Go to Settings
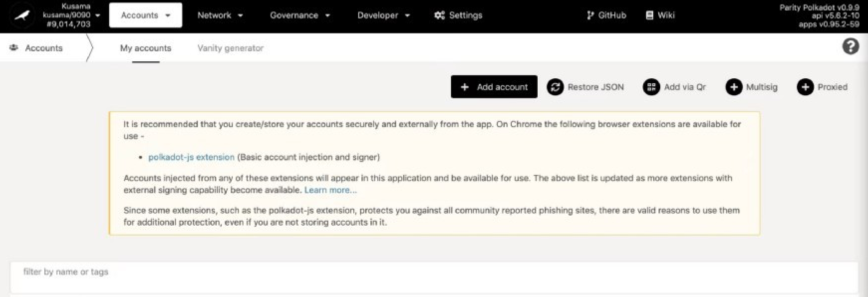This screenshot has height=297, width=868. click(458, 15)
